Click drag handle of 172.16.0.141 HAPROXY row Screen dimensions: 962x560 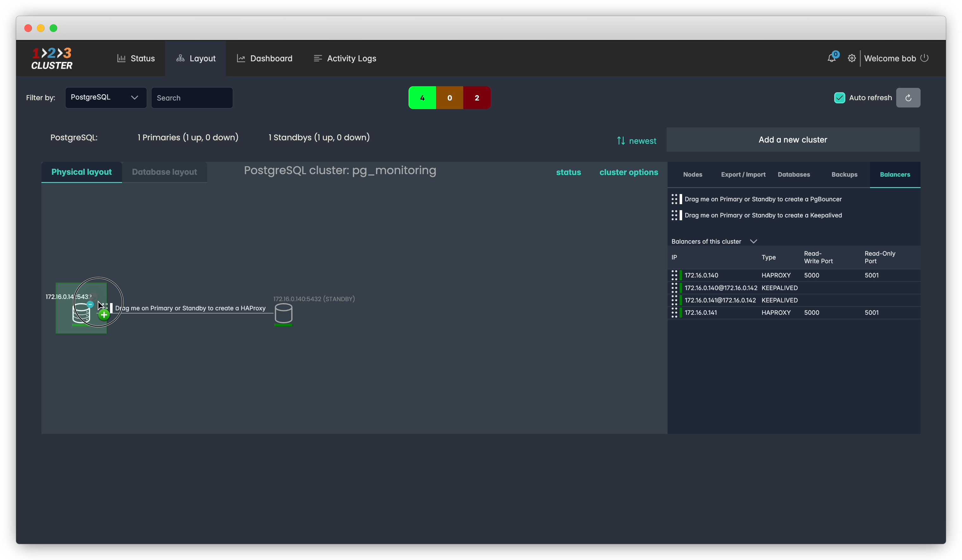point(674,313)
